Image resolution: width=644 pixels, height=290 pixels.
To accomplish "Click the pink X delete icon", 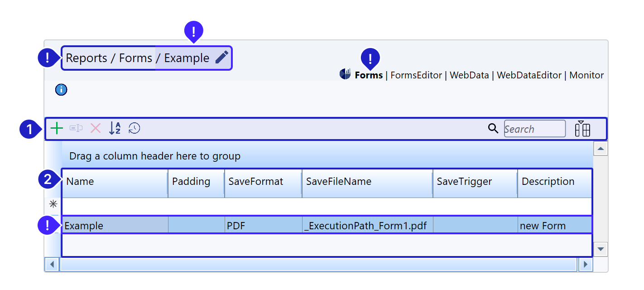I will click(x=96, y=128).
